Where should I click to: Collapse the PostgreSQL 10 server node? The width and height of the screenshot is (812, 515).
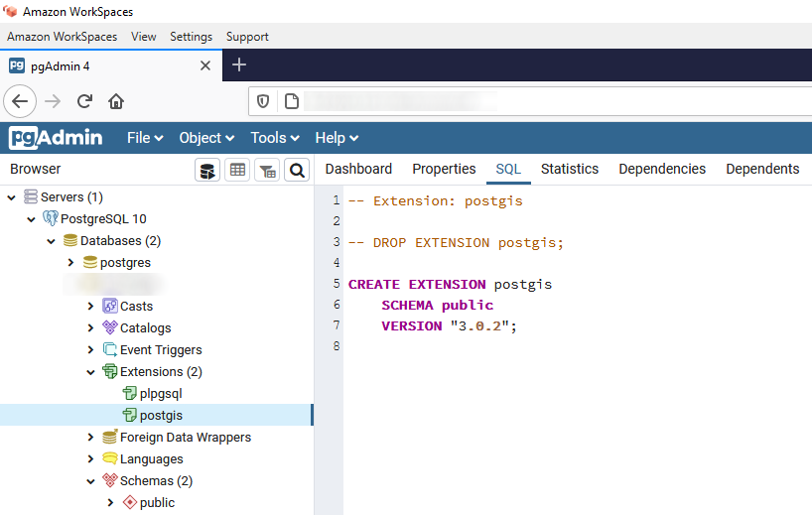coord(31,219)
